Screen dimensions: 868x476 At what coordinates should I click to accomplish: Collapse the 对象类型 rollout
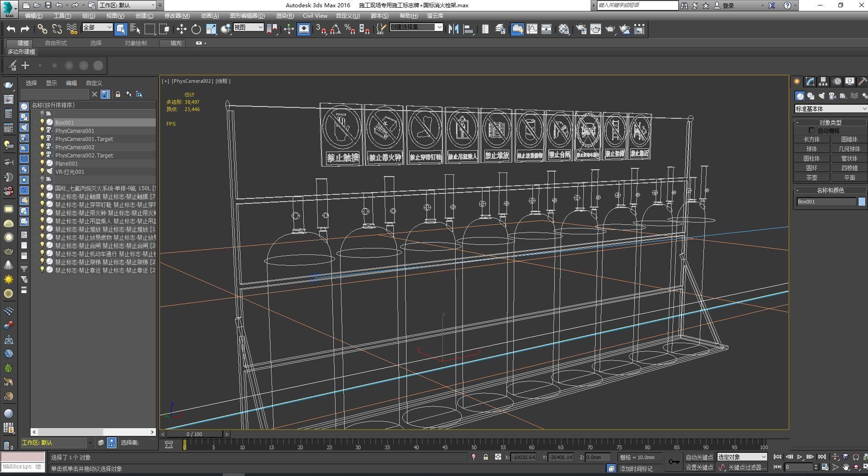[830, 122]
